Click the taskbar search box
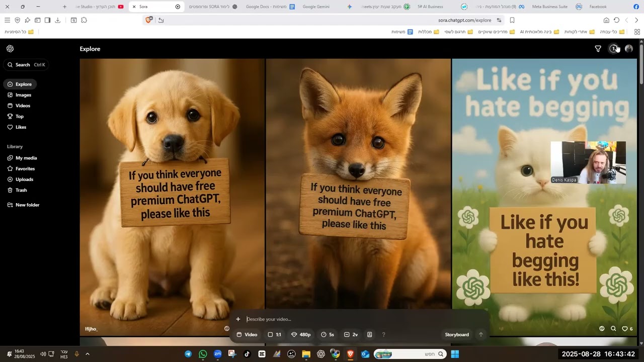The width and height of the screenshot is (644, 362). tap(410, 354)
